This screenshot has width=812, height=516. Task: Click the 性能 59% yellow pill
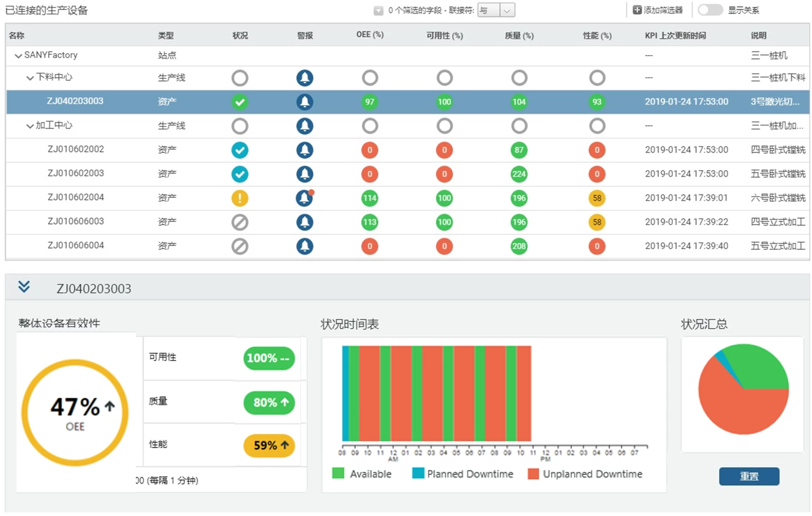pos(269,446)
